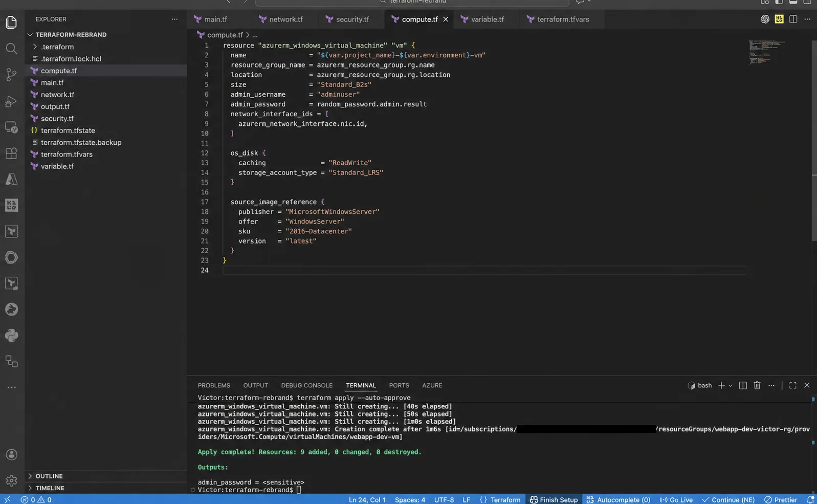817x504 pixels.
Task: Switch to the variable.tf editor tab
Action: (487, 19)
